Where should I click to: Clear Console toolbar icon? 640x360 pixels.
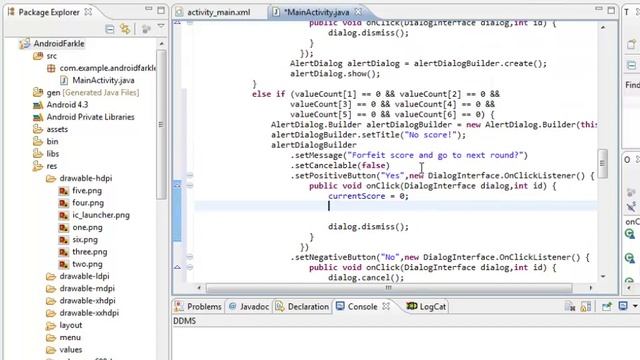click(570, 306)
